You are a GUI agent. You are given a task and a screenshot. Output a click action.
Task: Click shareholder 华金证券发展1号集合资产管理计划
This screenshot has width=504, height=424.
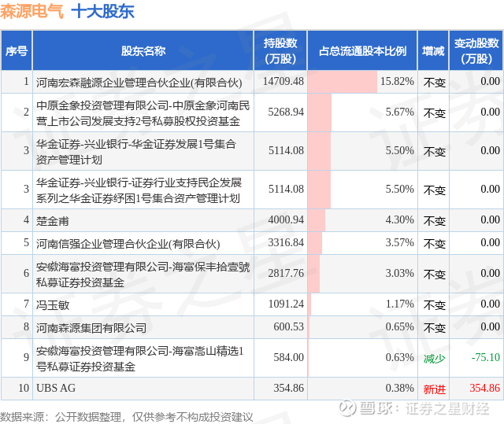tap(136, 152)
